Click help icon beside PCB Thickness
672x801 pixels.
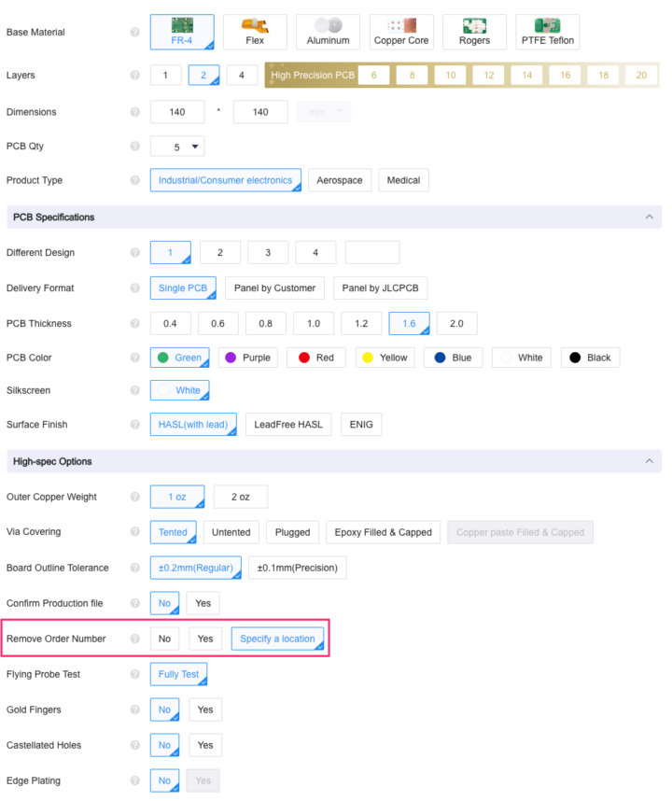click(x=135, y=324)
